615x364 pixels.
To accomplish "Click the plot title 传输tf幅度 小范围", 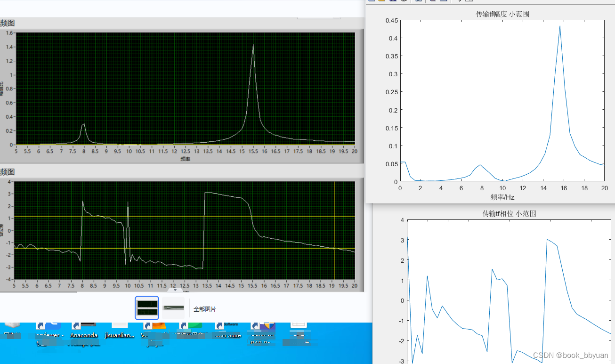I will pyautogui.click(x=502, y=14).
